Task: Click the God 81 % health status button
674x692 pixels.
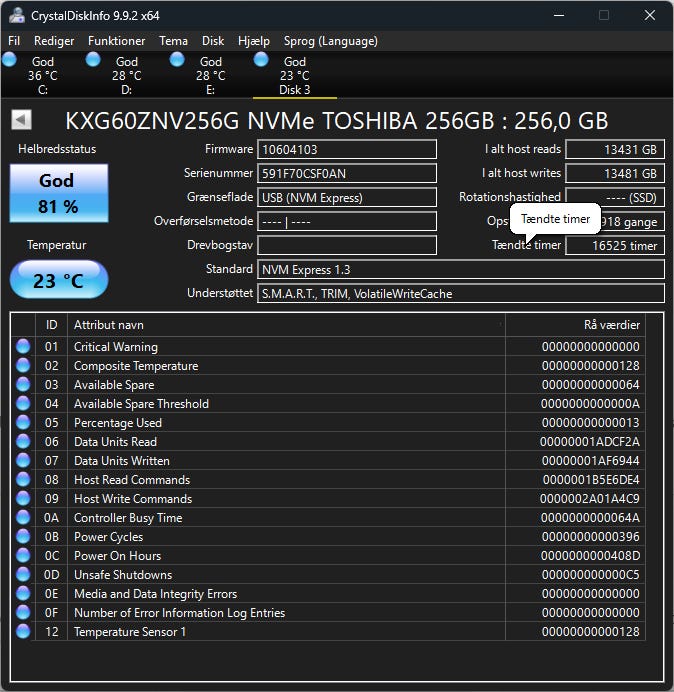Action: click(x=59, y=193)
